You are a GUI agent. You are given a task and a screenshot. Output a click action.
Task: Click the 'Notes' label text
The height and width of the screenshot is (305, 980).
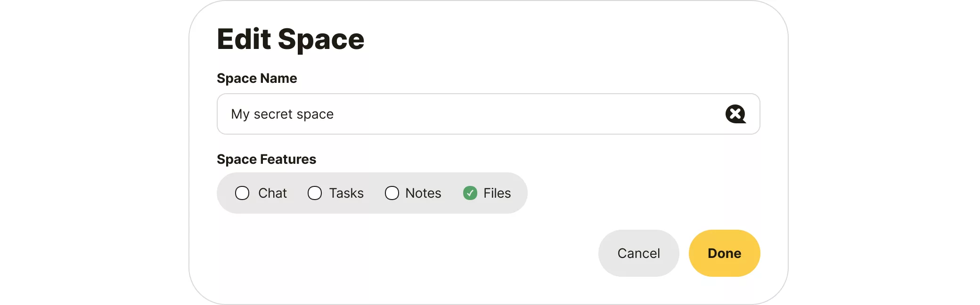click(423, 193)
